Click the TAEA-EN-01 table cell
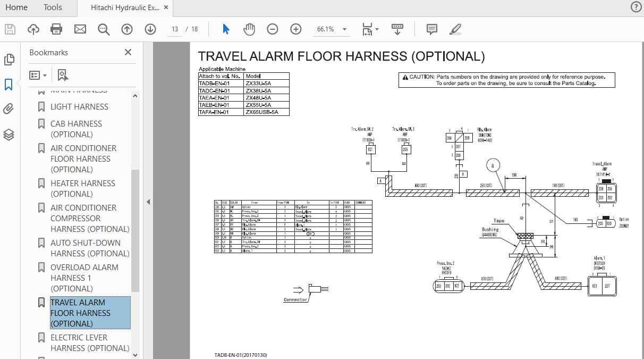The image size is (644, 359). 221,98
